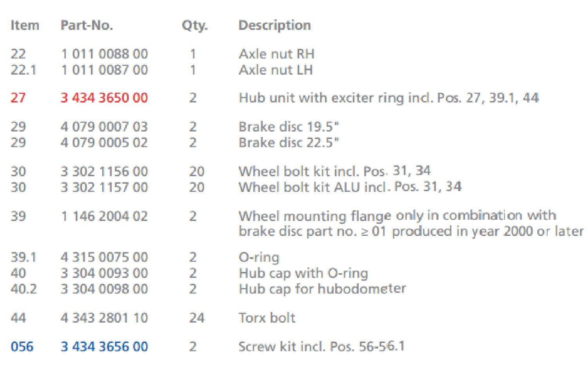This screenshot has height=372, width=588.
Task: Click the Part-No. column header
Action: (x=87, y=26)
